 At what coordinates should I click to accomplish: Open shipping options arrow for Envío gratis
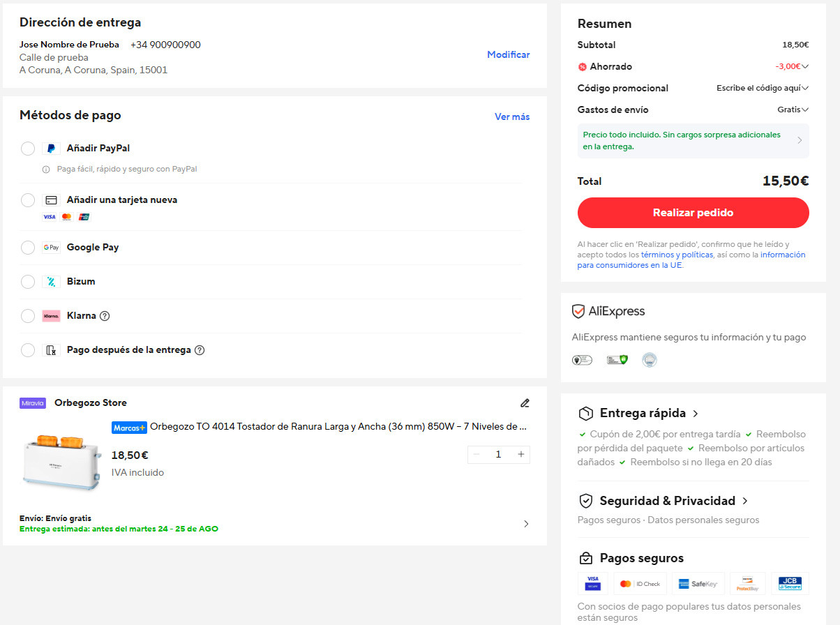(526, 524)
